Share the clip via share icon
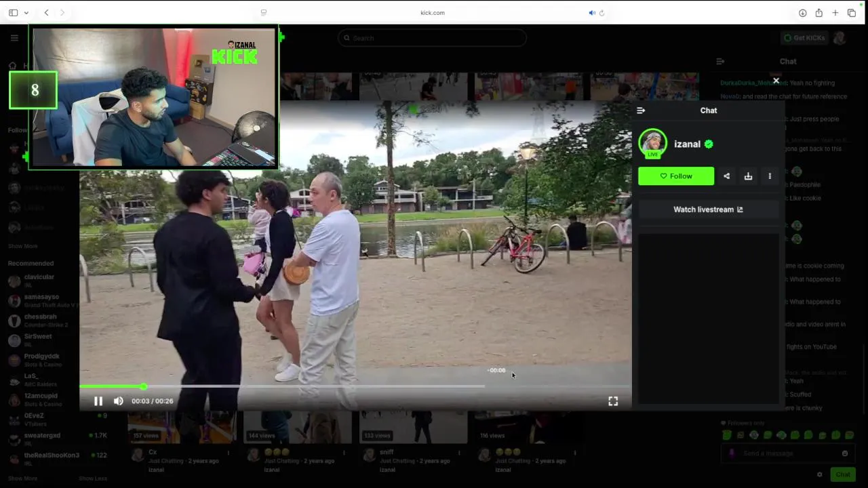The width and height of the screenshot is (868, 488). [x=726, y=176]
